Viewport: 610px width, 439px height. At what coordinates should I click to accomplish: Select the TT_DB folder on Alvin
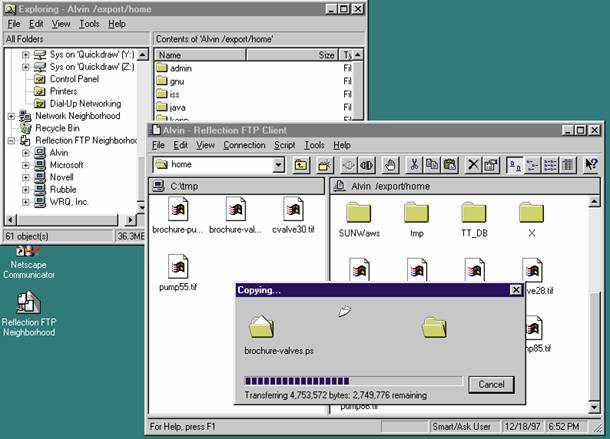pos(474,220)
